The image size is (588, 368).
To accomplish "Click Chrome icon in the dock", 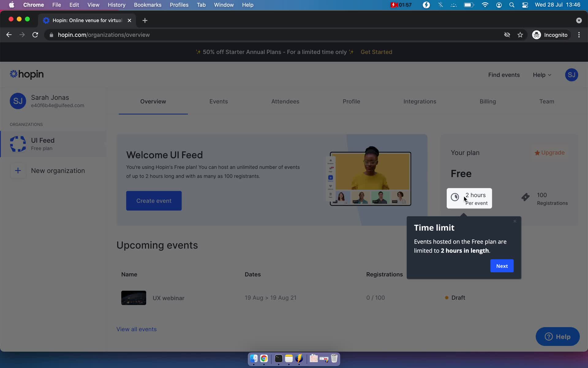I will click(264, 358).
